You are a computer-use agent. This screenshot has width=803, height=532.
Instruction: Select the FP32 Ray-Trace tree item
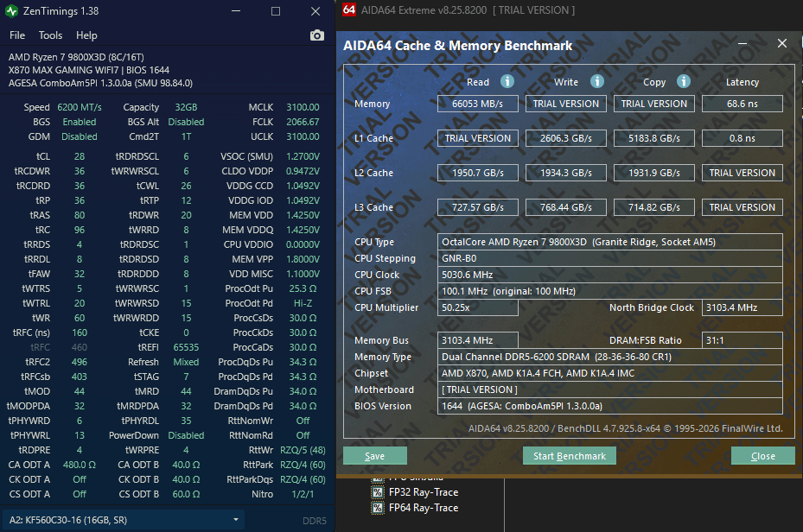(x=424, y=492)
